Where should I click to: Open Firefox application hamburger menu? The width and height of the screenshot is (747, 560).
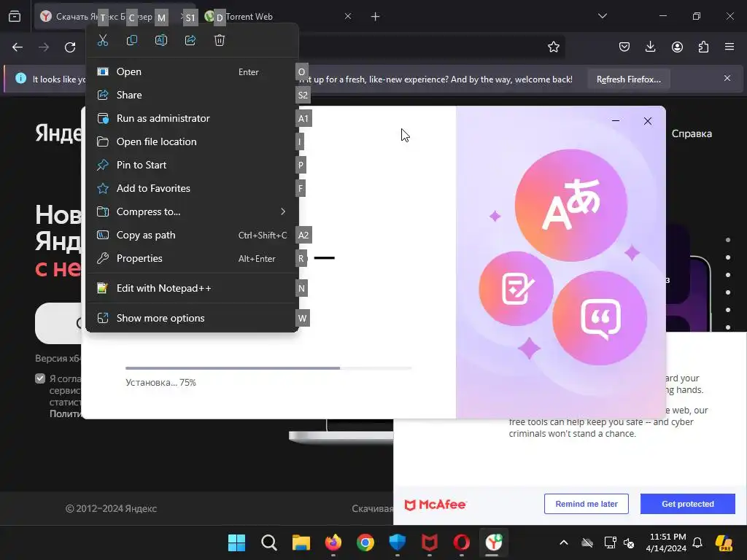729,47
